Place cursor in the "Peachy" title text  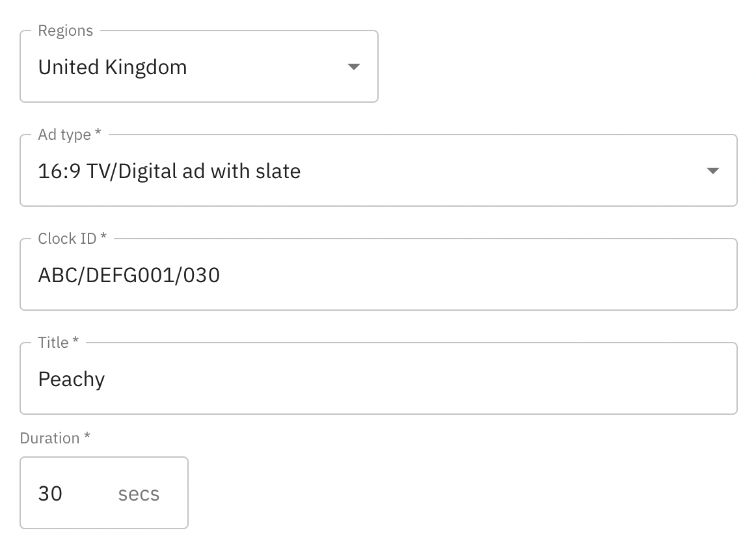72,380
